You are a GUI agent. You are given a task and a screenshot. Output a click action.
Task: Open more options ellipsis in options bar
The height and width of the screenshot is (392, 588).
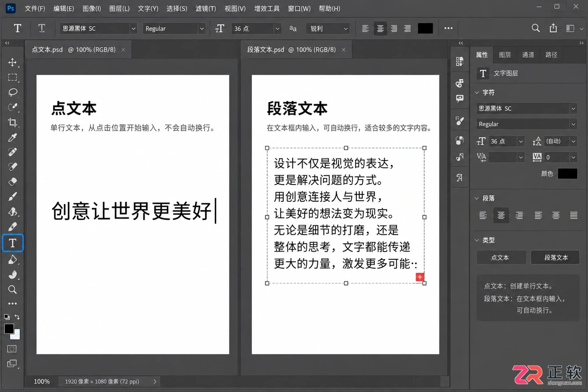tap(448, 28)
